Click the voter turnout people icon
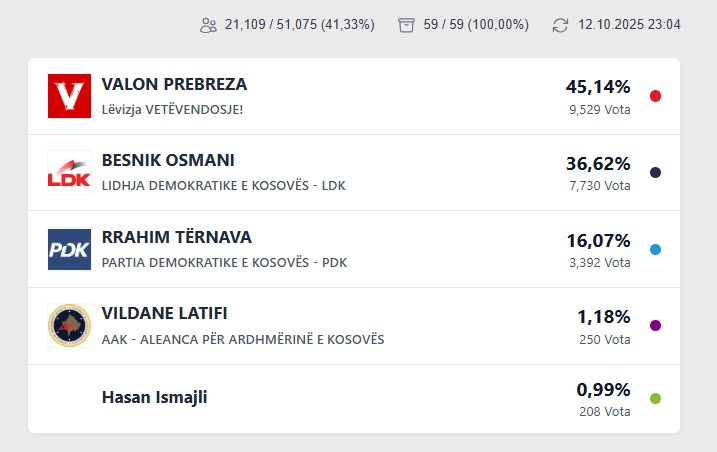Screen dimensions: 717x452 (208, 25)
